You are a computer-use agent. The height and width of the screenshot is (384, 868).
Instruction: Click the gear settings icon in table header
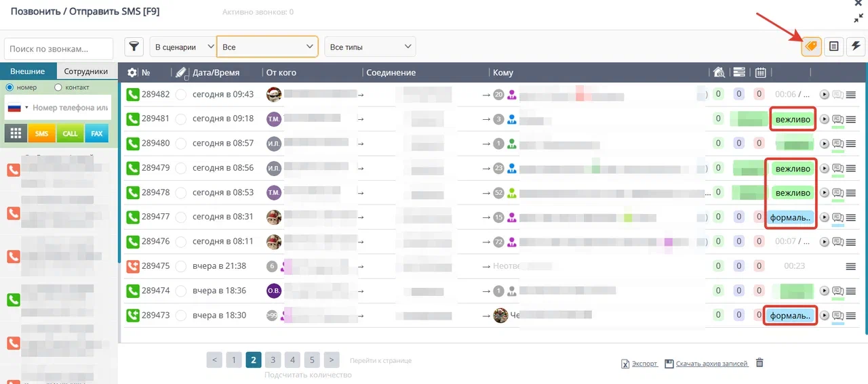pos(132,72)
